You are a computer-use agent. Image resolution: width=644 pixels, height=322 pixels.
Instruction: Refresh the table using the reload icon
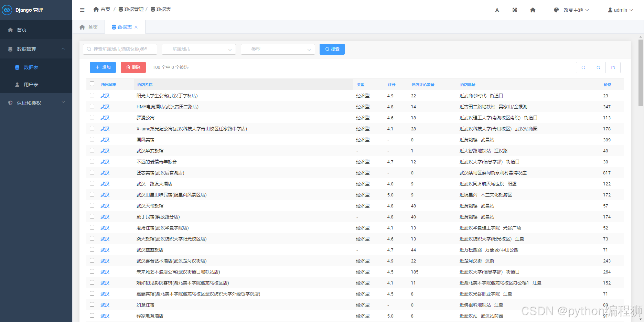click(x=598, y=67)
